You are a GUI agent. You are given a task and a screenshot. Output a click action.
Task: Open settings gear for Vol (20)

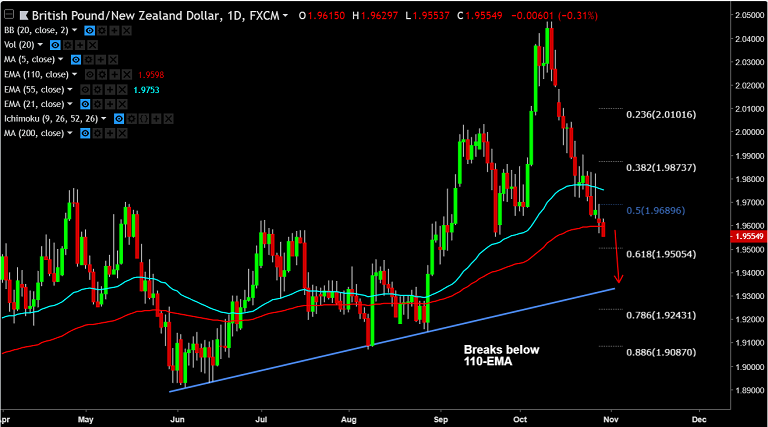(68, 45)
